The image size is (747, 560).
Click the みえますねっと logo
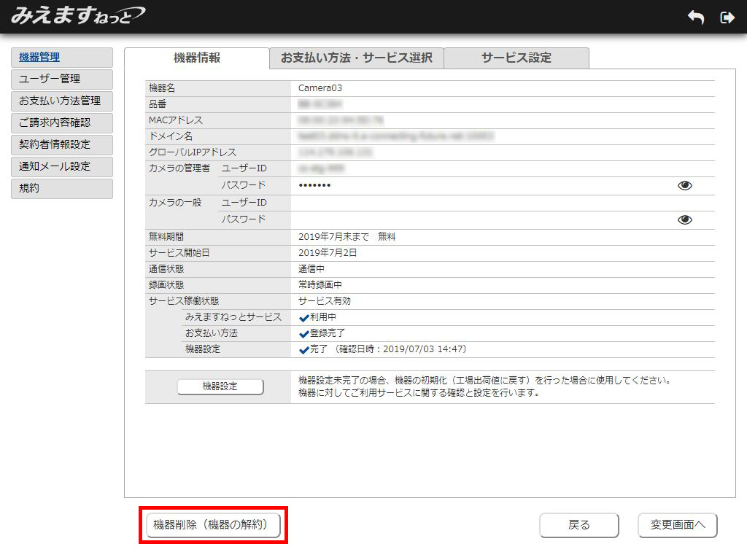tap(77, 16)
